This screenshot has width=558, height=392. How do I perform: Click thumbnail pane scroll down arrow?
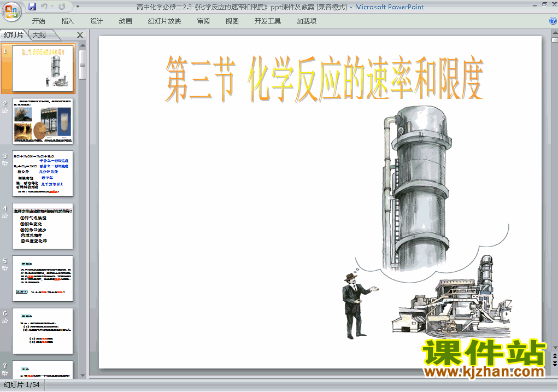(x=83, y=375)
